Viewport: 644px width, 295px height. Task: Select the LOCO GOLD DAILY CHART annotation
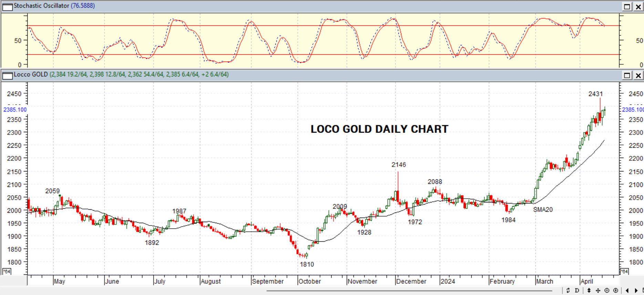[x=379, y=129]
